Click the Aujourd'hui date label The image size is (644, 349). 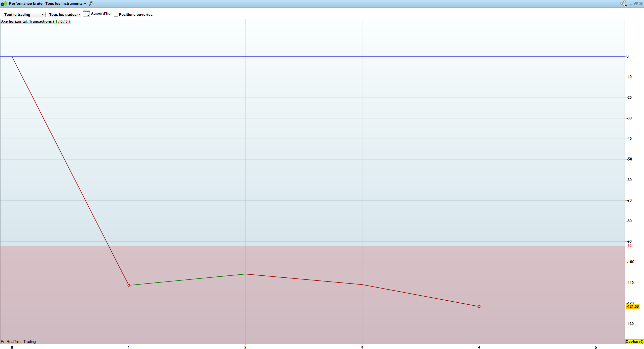click(x=101, y=13)
